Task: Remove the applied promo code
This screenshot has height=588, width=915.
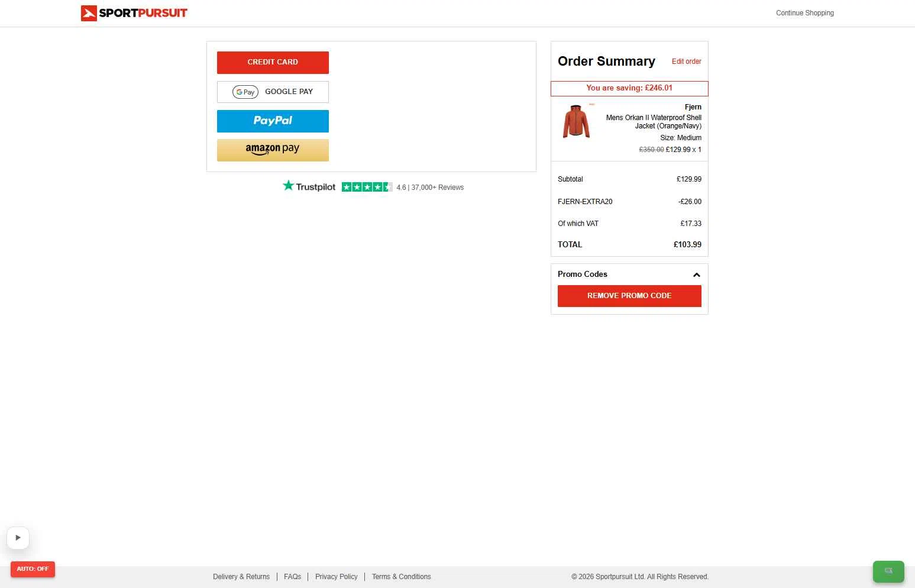Action: click(629, 296)
